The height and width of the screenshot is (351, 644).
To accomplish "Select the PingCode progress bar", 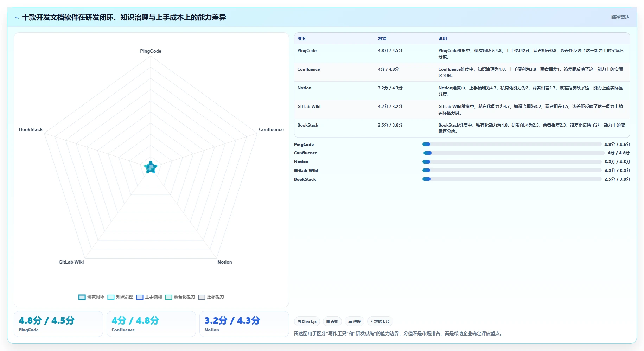I will (512, 144).
